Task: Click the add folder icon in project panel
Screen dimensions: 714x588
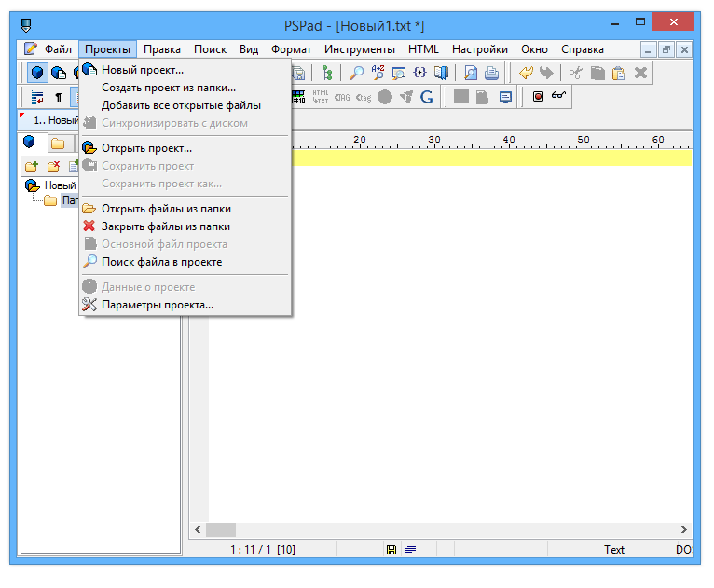Action: click(32, 167)
